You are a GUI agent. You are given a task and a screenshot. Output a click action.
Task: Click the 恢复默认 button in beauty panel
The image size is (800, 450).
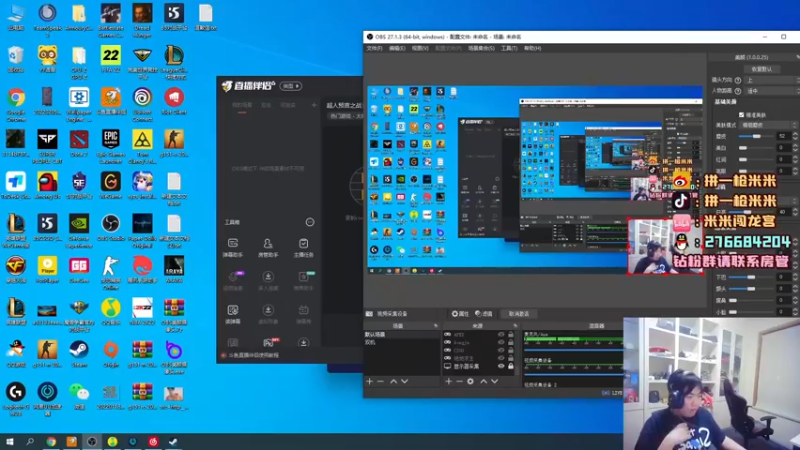(x=761, y=69)
